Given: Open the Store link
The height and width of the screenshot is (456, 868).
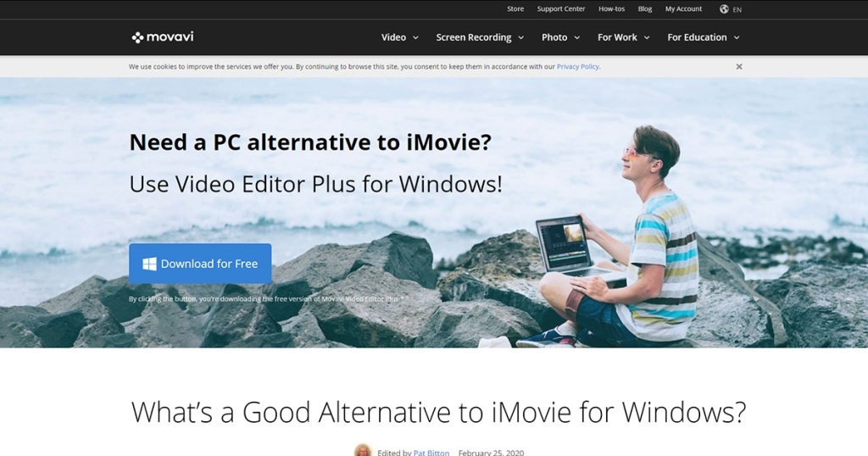Looking at the screenshot, I should point(515,8).
